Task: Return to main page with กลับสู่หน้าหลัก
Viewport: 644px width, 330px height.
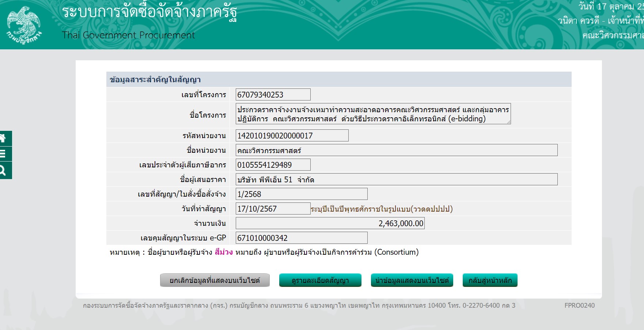Action: click(490, 280)
